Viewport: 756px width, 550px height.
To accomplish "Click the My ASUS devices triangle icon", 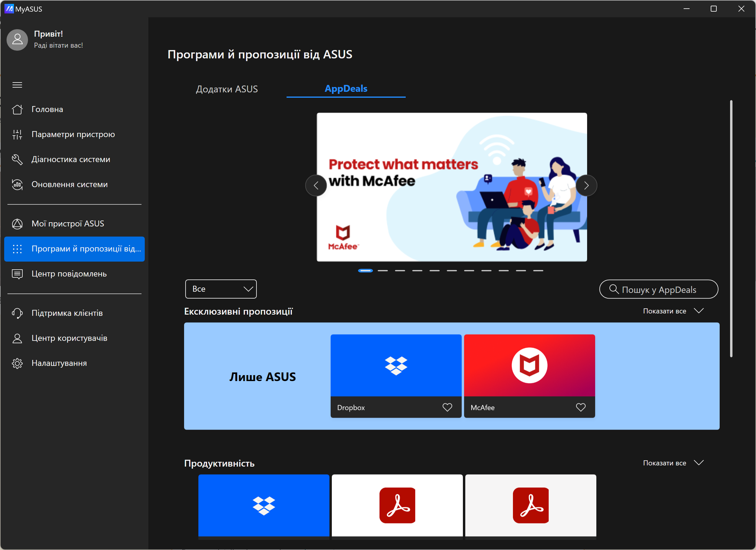I will click(x=17, y=224).
